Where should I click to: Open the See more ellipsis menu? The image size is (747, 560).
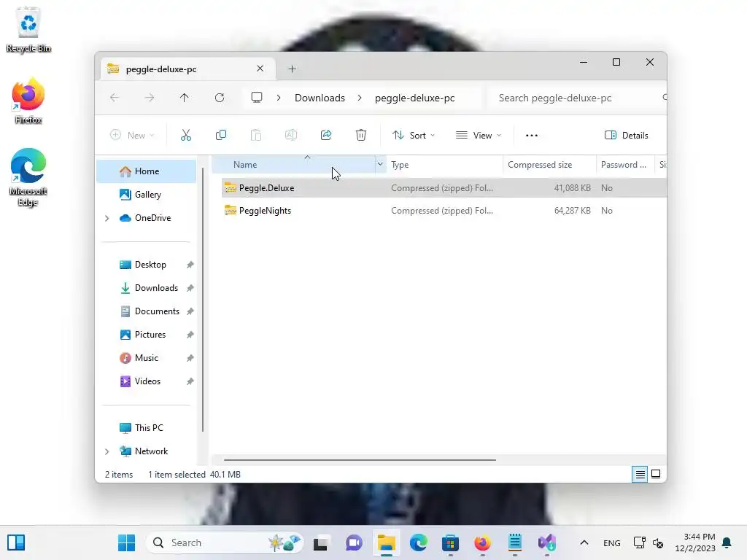(x=532, y=135)
